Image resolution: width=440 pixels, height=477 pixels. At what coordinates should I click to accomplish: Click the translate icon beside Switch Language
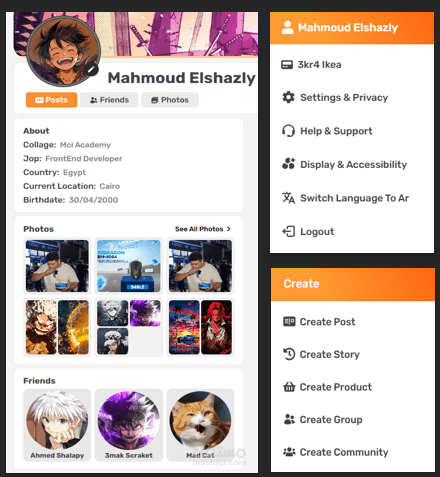pyautogui.click(x=288, y=198)
